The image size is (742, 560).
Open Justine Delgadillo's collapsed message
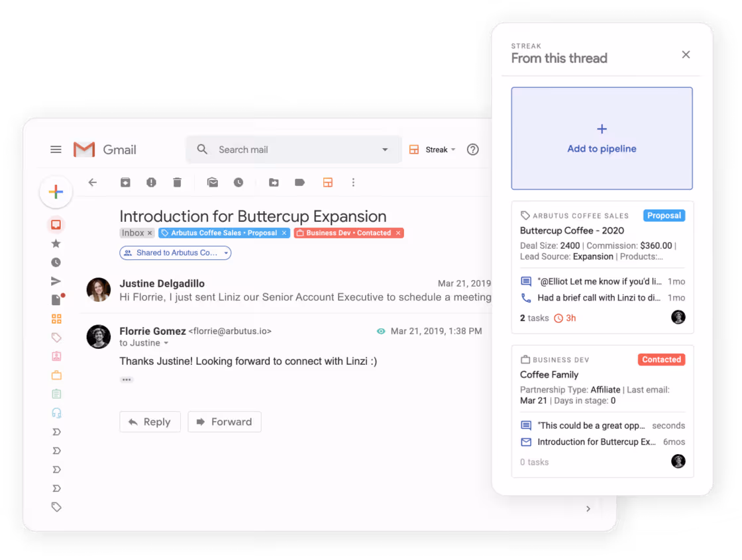[x=289, y=290]
